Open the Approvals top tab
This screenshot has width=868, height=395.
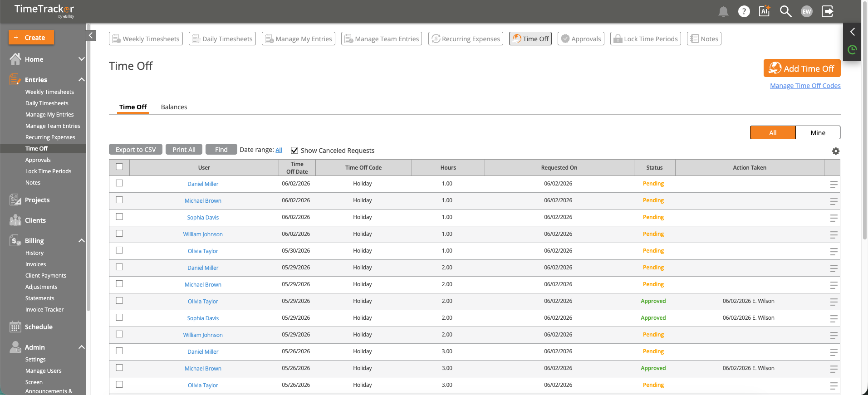(x=581, y=39)
